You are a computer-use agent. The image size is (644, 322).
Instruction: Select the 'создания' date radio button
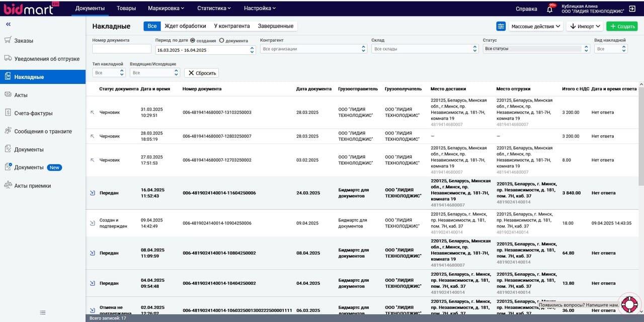(x=193, y=40)
